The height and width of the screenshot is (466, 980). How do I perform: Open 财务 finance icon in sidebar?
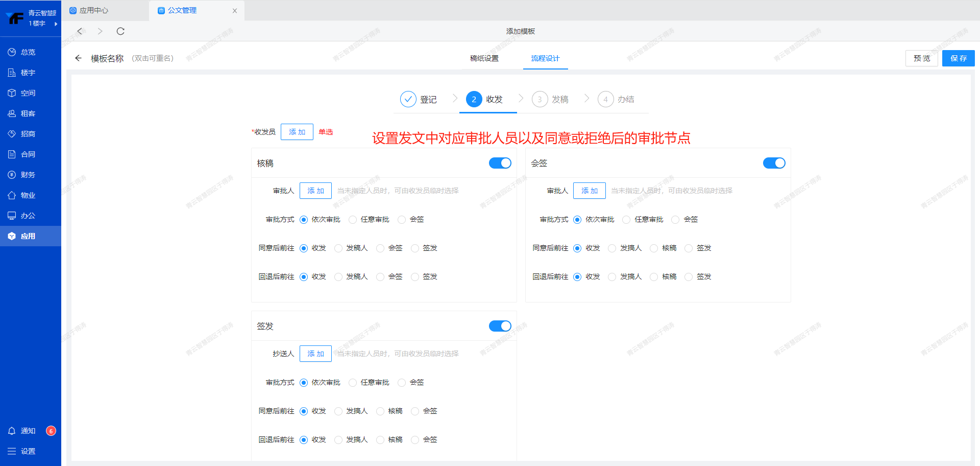(12, 175)
